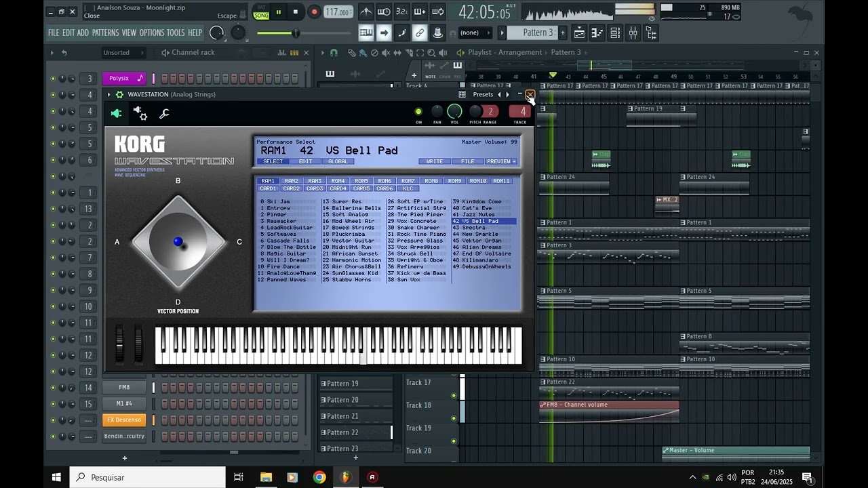Open Chrome from Windows taskbar
The width and height of the screenshot is (868, 488).
pyautogui.click(x=319, y=477)
